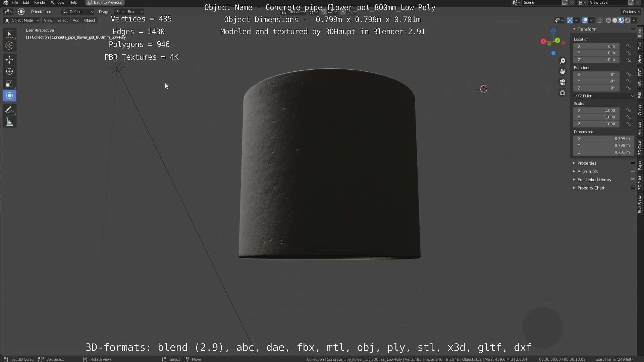
Task: Activate the 3D Cursor tool
Action: point(9,46)
